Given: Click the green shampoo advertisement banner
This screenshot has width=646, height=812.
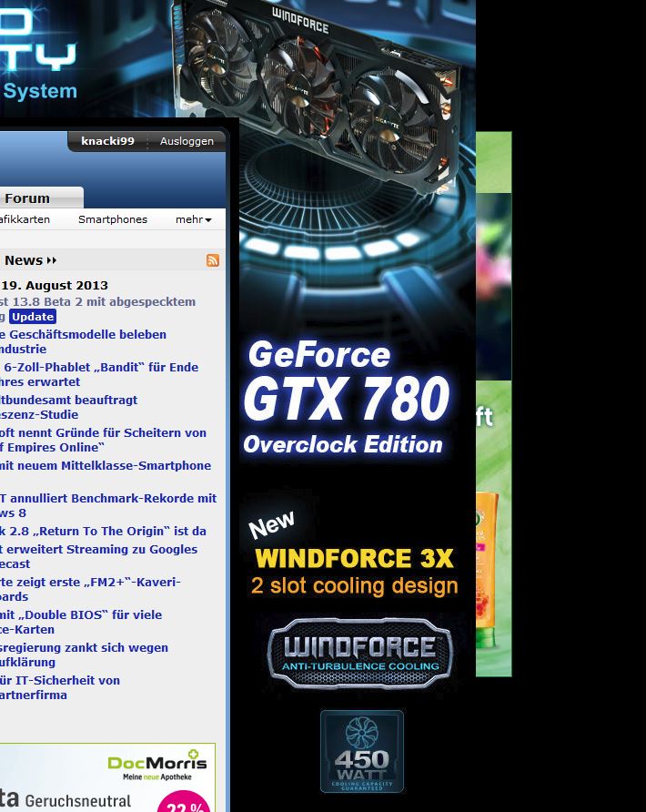Looking at the screenshot, I should pyautogui.click(x=494, y=404).
